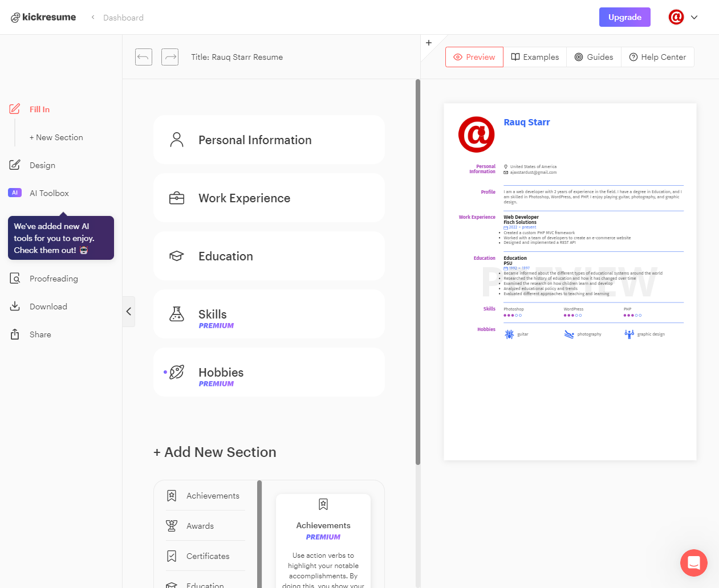Image resolution: width=719 pixels, height=588 pixels.
Task: Open the Work Experience section
Action: tap(269, 198)
